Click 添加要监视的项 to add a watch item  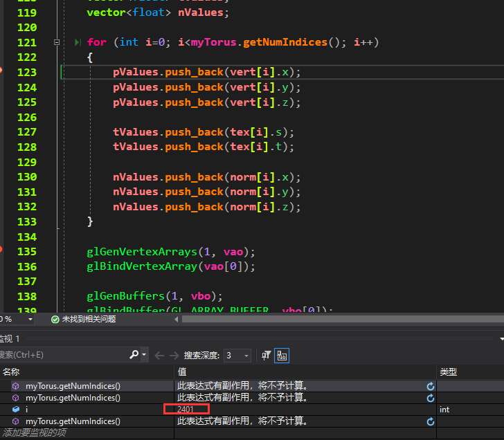click(34, 432)
